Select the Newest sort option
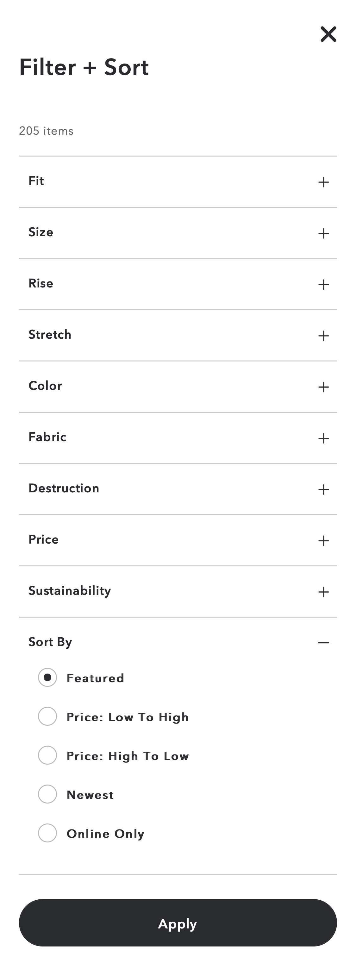356x980 pixels. [47, 794]
